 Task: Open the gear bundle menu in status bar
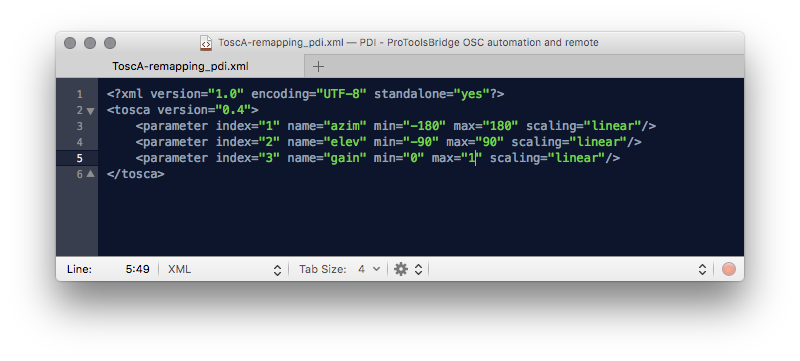[x=401, y=269]
